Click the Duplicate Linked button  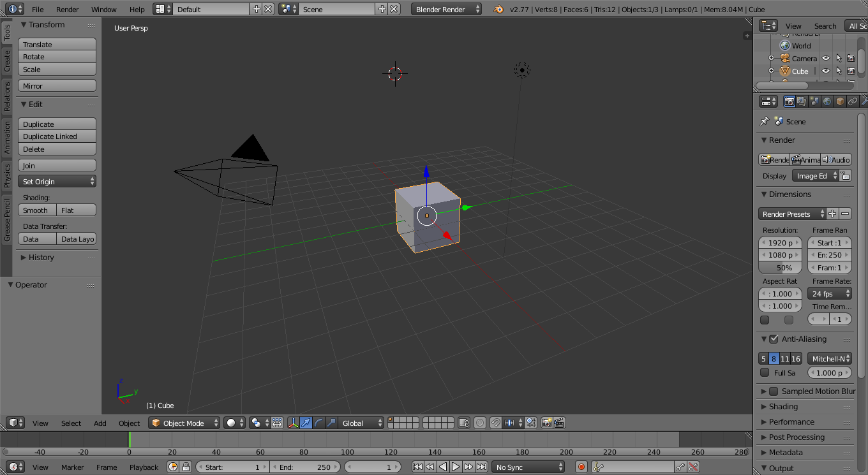57,136
